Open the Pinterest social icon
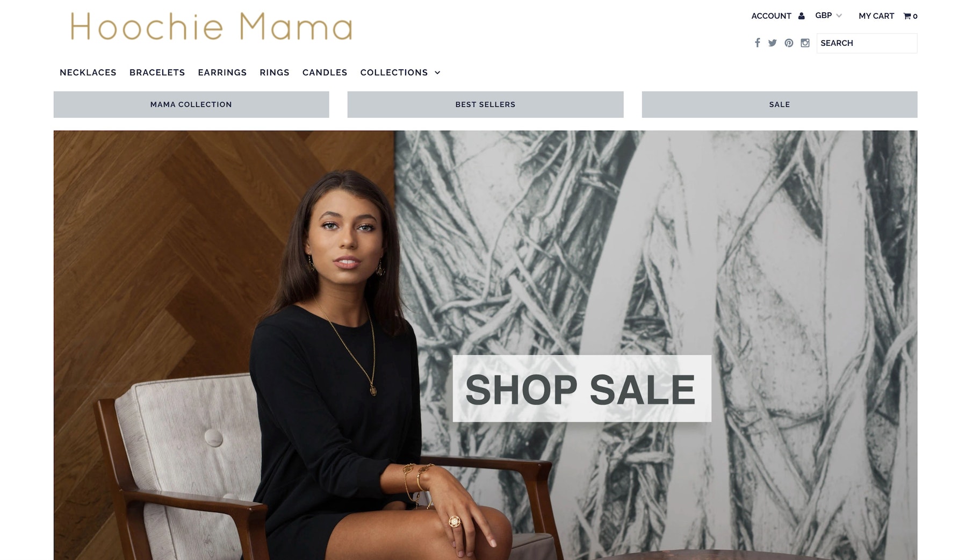Image resolution: width=980 pixels, height=560 pixels. point(789,43)
